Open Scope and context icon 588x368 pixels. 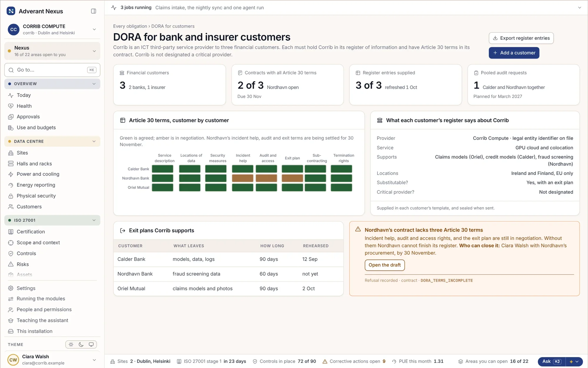11,243
